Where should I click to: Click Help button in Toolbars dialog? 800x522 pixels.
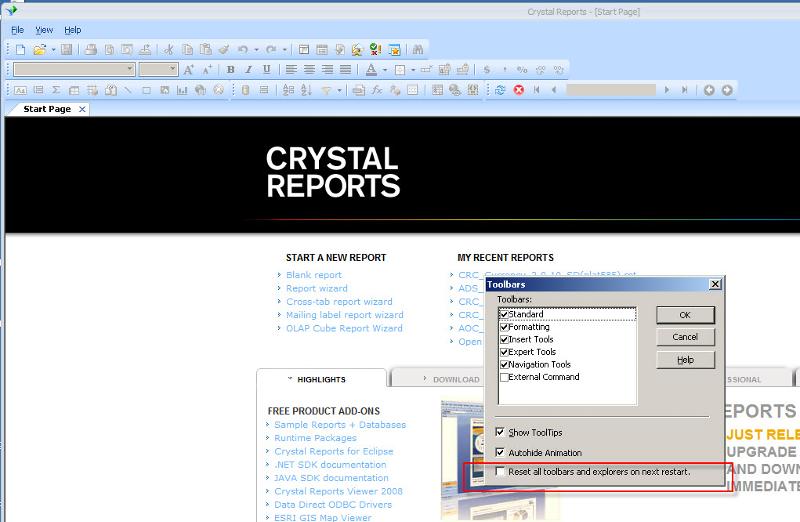click(685, 360)
